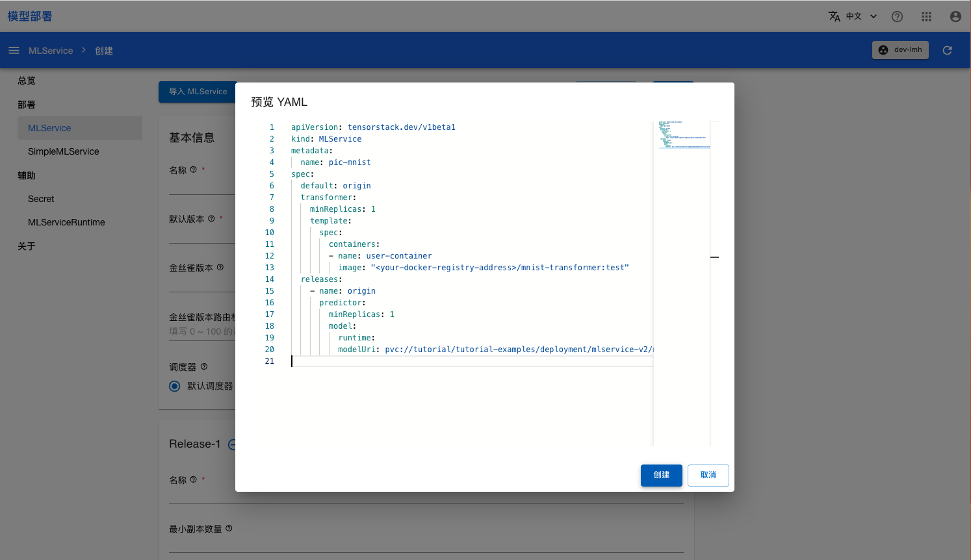This screenshot has height=560, width=971.
Task: Click 'transformer:' on line 7
Action: [x=328, y=197]
